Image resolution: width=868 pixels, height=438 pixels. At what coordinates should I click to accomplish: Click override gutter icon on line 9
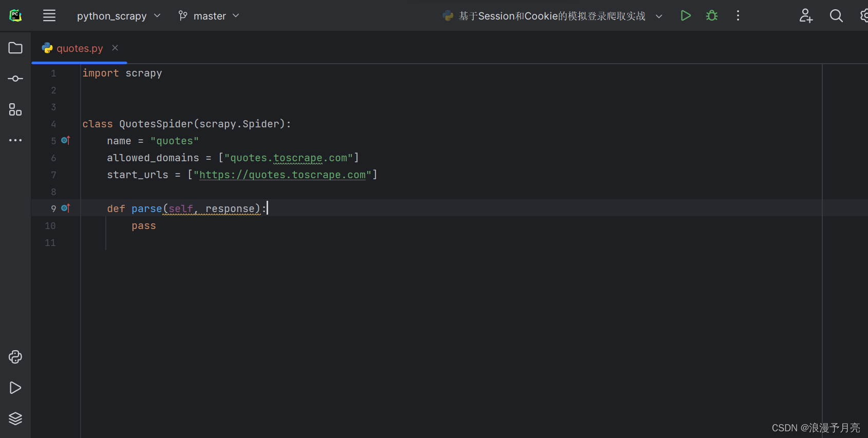65,208
